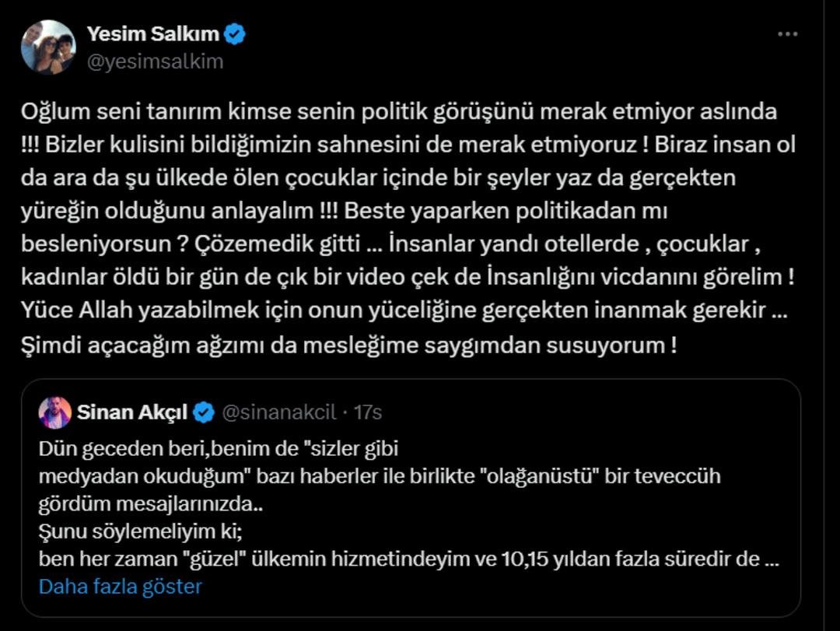
Task: Click Sinan Akçıl's display name
Action: [134, 412]
